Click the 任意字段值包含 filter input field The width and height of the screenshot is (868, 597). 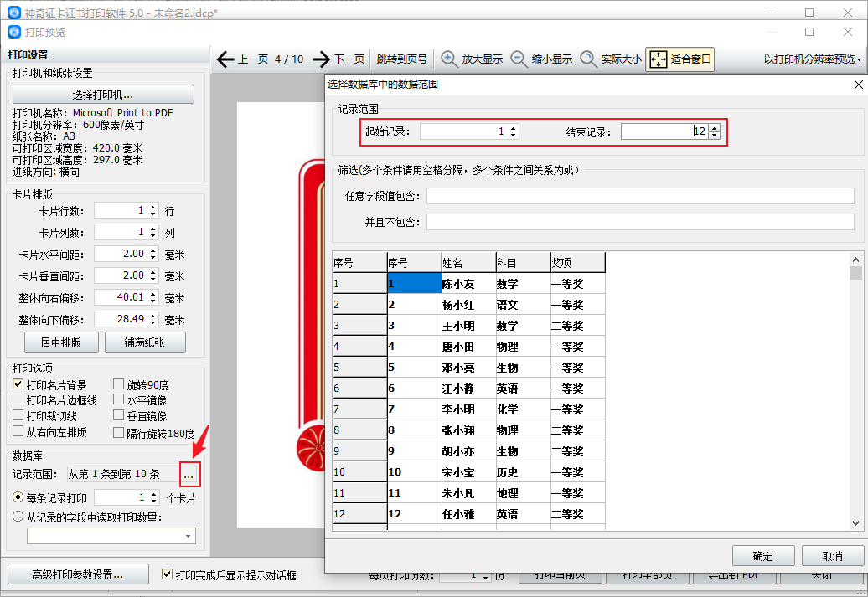pos(640,196)
